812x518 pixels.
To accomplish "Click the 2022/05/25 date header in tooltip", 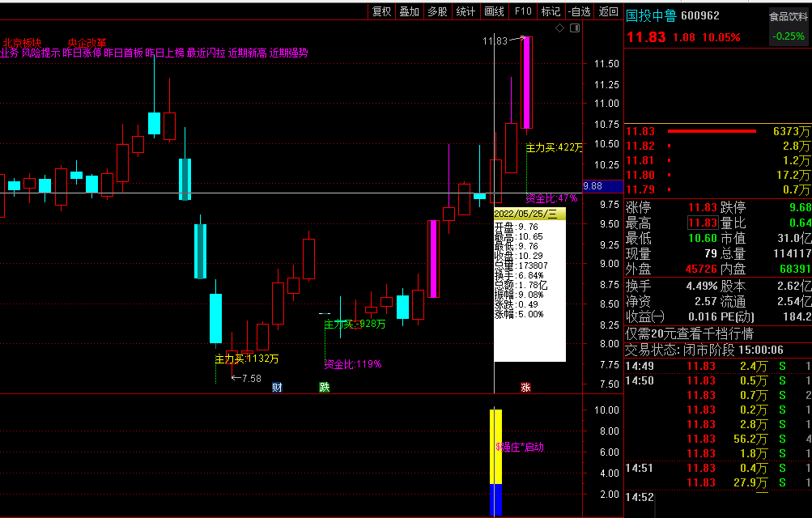I will tap(529, 214).
